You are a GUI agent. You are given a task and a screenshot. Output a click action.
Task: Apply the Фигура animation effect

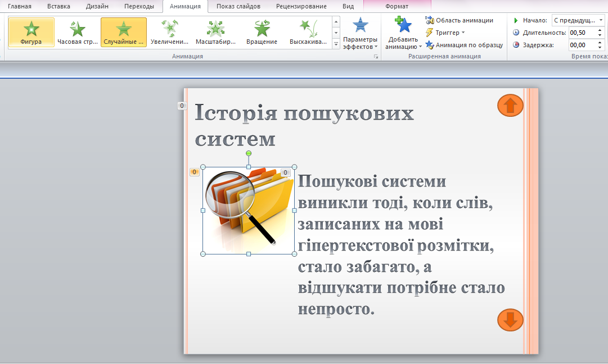coord(31,32)
